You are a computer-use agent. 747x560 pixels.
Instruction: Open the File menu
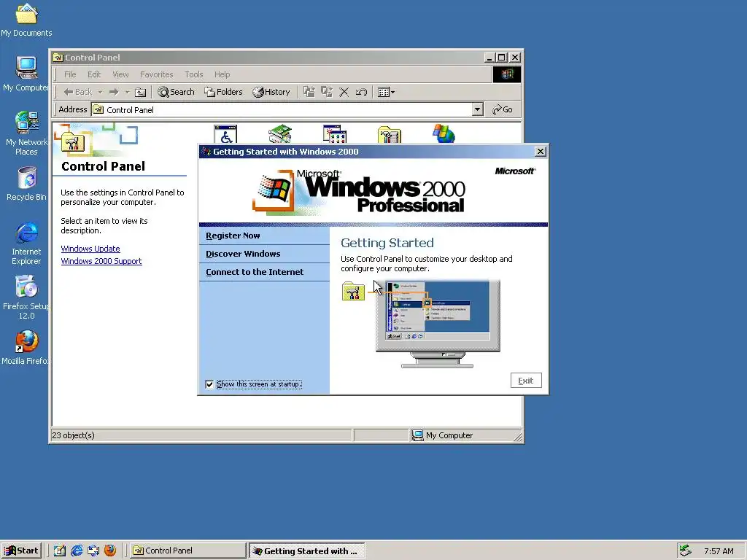coord(70,74)
